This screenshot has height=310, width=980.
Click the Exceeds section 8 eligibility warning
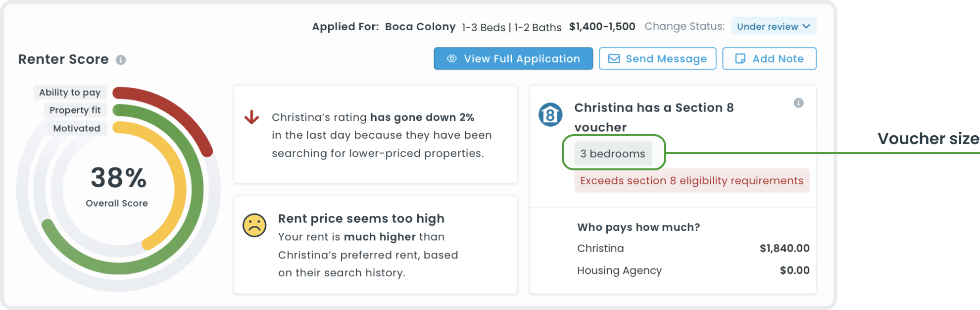pos(691,181)
